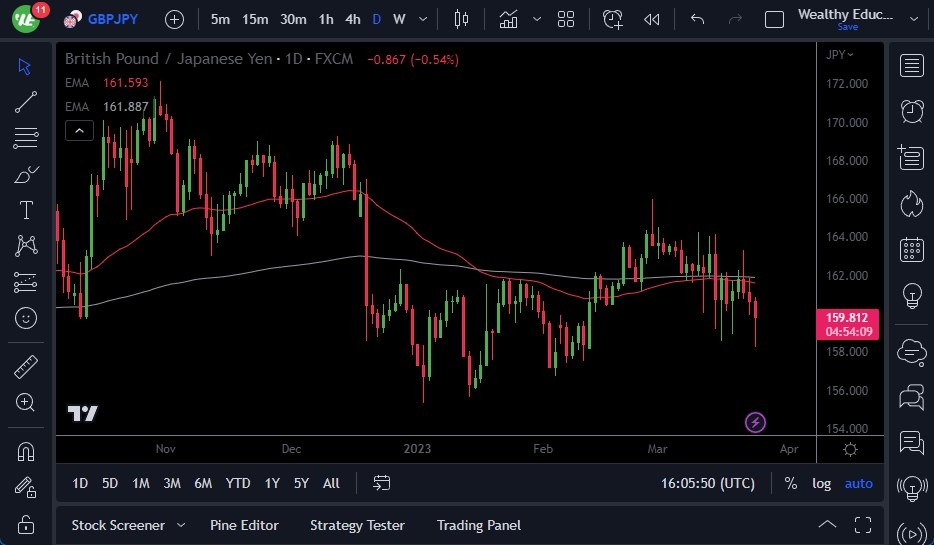Collapse the indicator legend chevron
The width and height of the screenshot is (934, 545).
click(x=79, y=130)
